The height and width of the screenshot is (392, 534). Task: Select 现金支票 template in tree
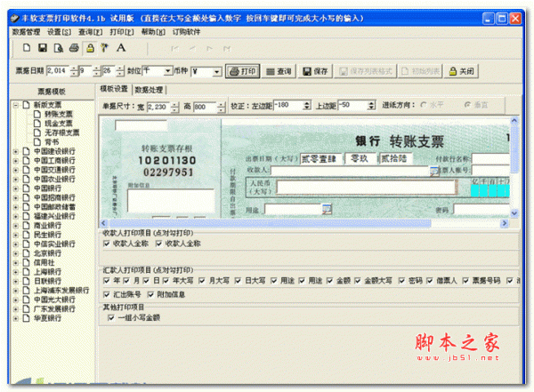(59, 124)
